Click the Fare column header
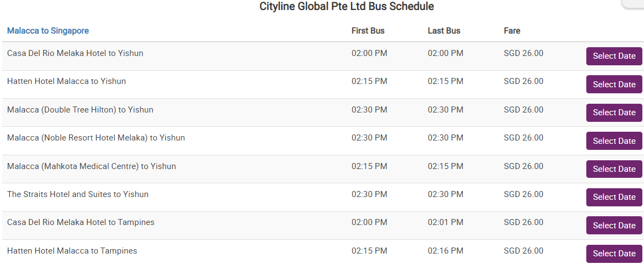Image resolution: width=644 pixels, height=264 pixels. click(512, 31)
